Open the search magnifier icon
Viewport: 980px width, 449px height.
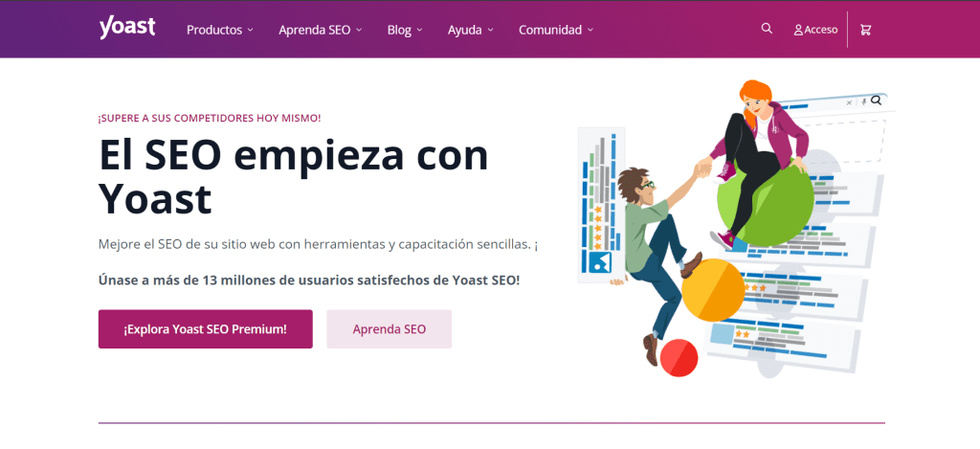[x=767, y=28]
